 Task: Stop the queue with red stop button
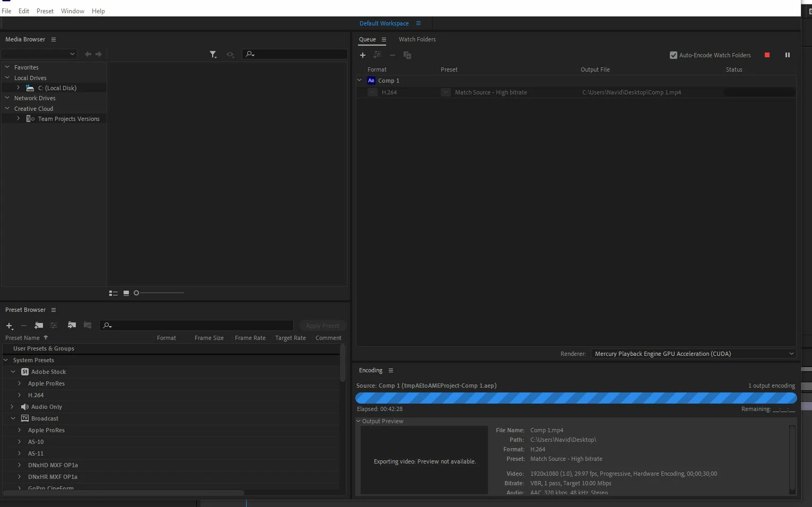[x=767, y=55]
